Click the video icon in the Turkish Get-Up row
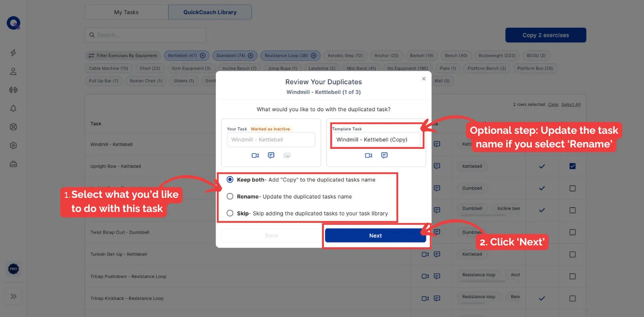This screenshot has height=317, width=644. click(425, 254)
